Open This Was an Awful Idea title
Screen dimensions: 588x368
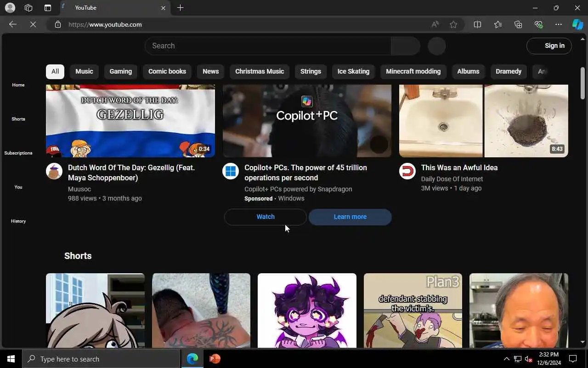point(459,168)
